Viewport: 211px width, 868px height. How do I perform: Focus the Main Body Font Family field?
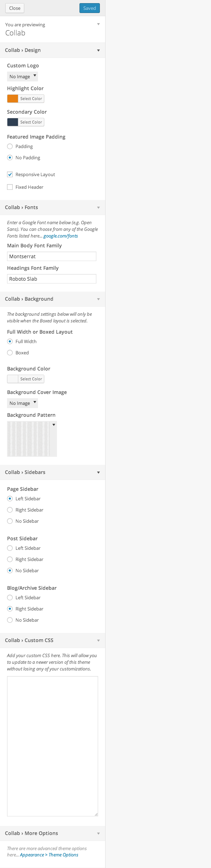pos(52,256)
